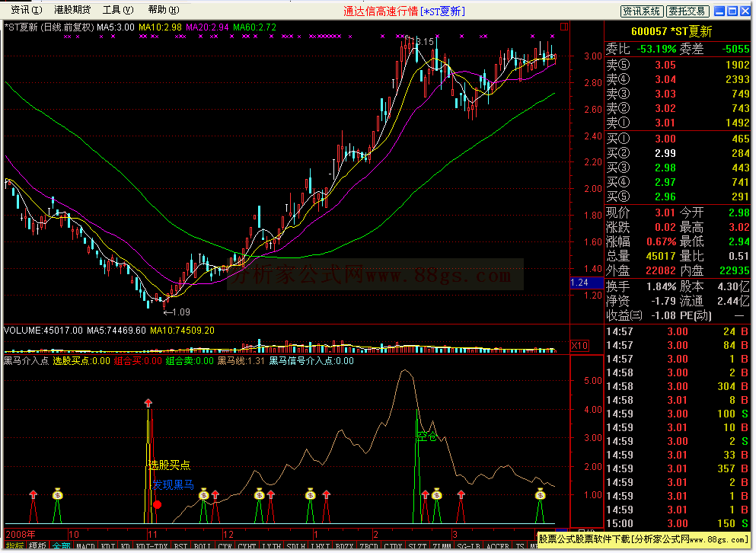The image size is (756, 553).
Task: Click the chart title *ST夏新 (日线.前复权)
Action: tap(49, 27)
